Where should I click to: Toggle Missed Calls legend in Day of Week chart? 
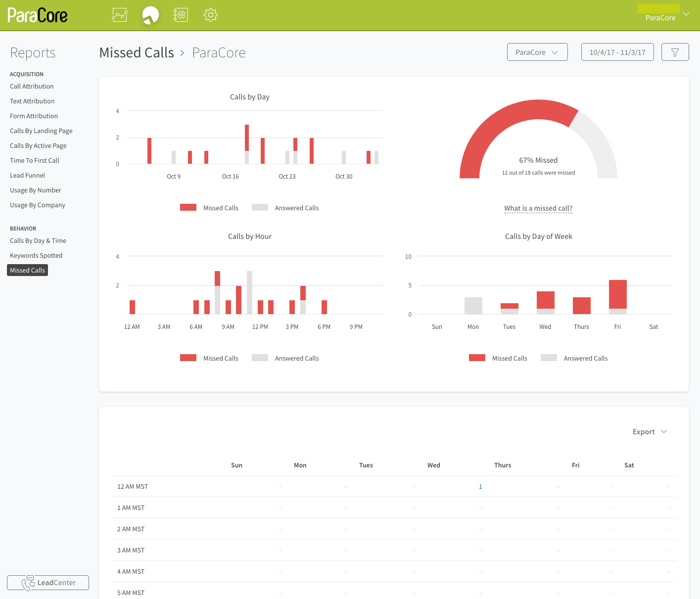pyautogui.click(x=498, y=358)
